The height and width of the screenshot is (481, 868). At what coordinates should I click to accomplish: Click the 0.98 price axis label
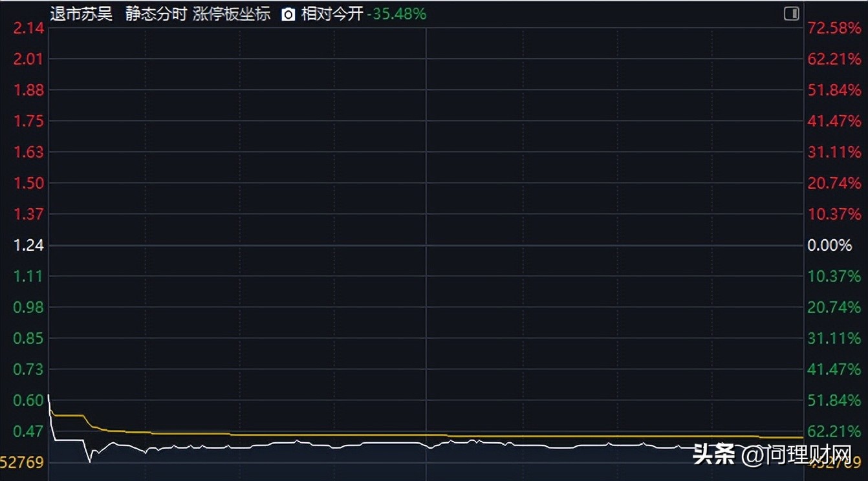[29, 307]
